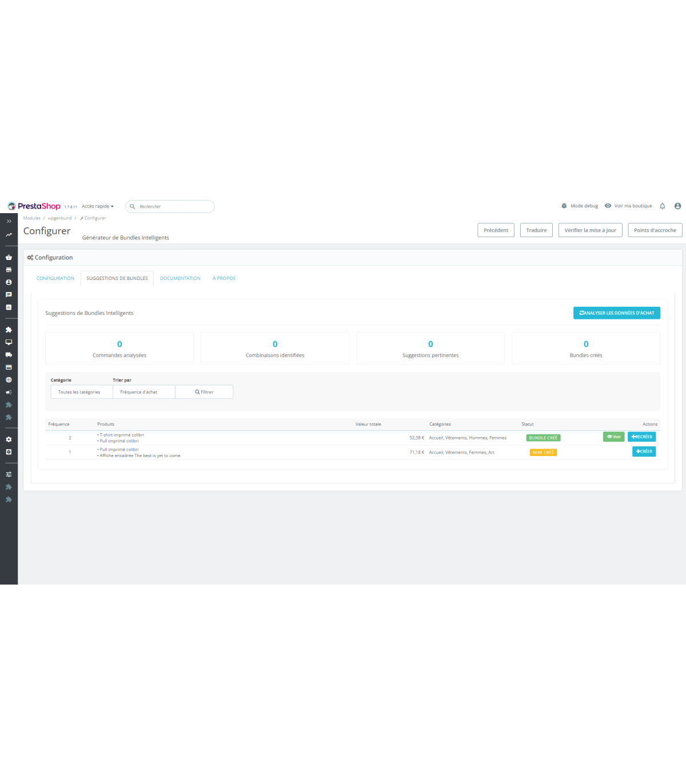Screen dimensions: 686x784
Task: Click the notifications bell icon
Action: (x=663, y=206)
